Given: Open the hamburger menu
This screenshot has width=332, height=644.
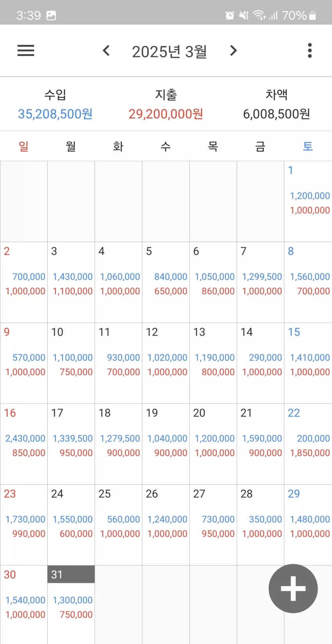Looking at the screenshot, I should click(26, 50).
